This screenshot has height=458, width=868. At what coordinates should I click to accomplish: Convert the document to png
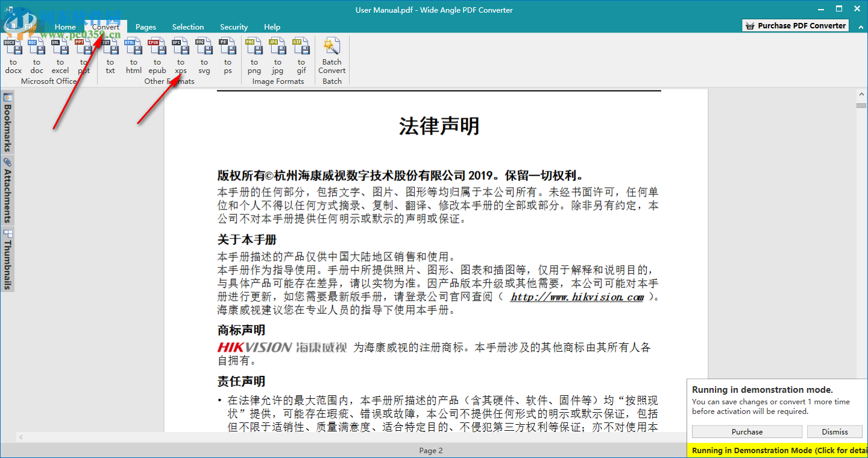(254, 57)
